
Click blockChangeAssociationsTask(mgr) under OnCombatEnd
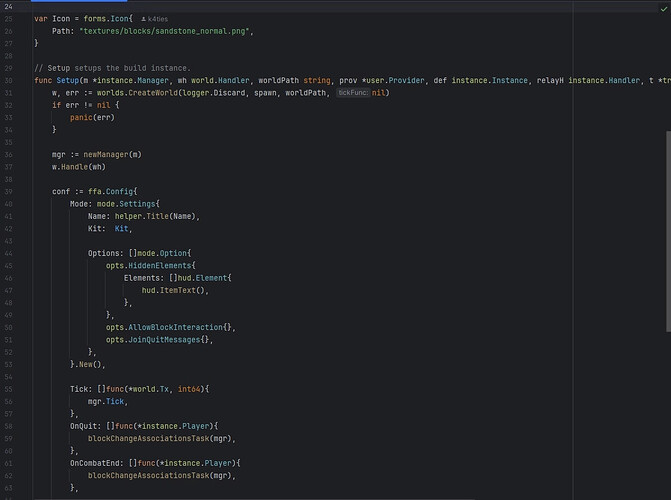(160, 475)
